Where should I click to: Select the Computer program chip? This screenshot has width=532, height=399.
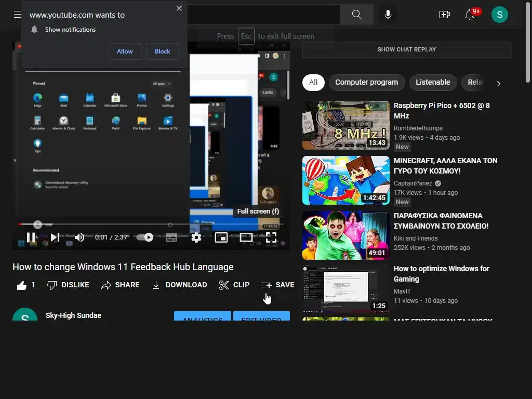tap(366, 83)
